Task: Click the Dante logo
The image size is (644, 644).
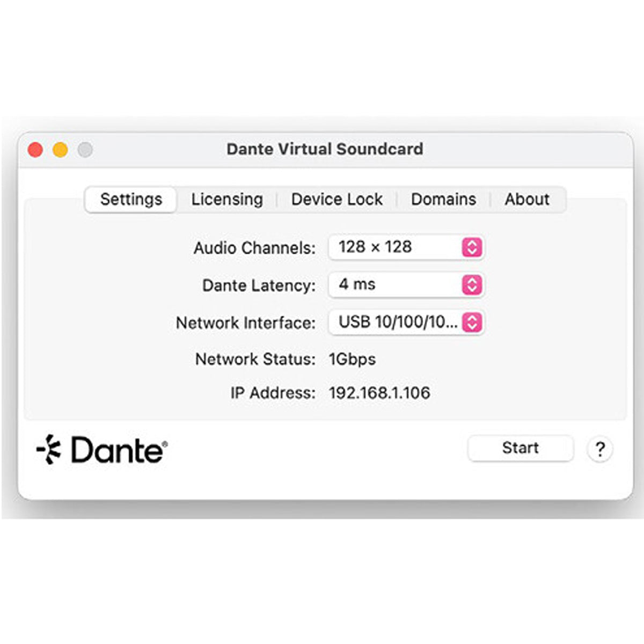Action: [102, 449]
